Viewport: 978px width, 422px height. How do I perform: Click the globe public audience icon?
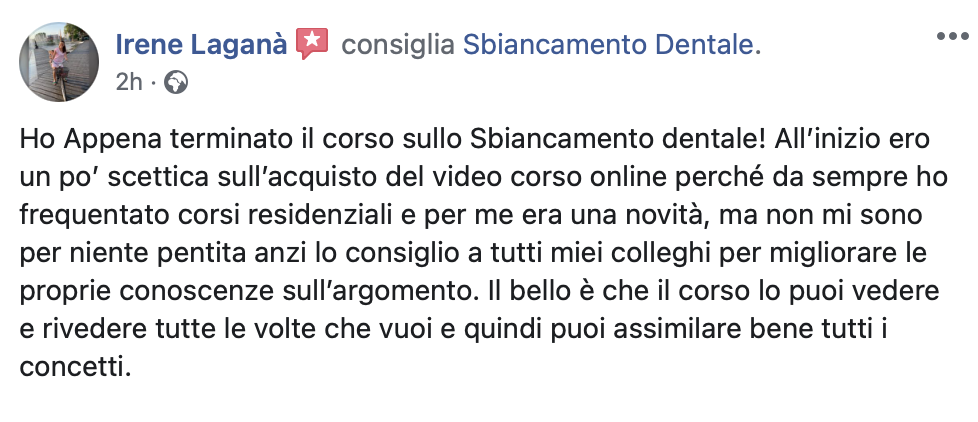[175, 82]
